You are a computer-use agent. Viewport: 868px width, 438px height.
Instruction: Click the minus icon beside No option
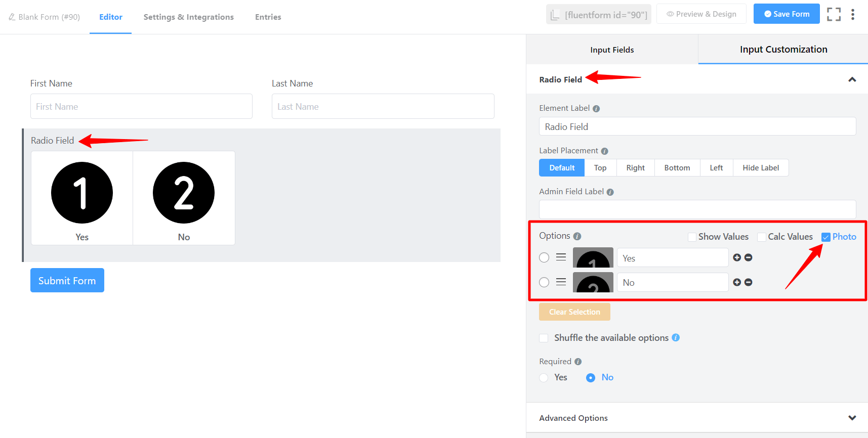[x=749, y=282]
